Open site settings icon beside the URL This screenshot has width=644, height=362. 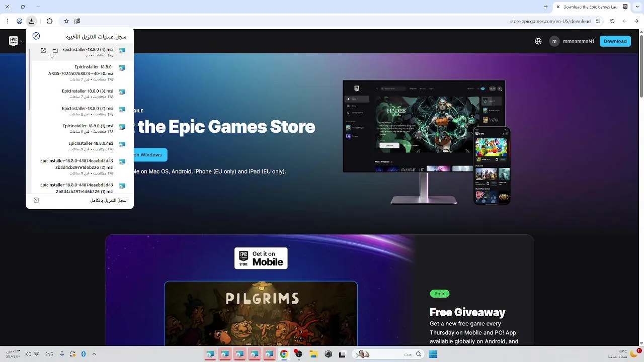coord(598,21)
